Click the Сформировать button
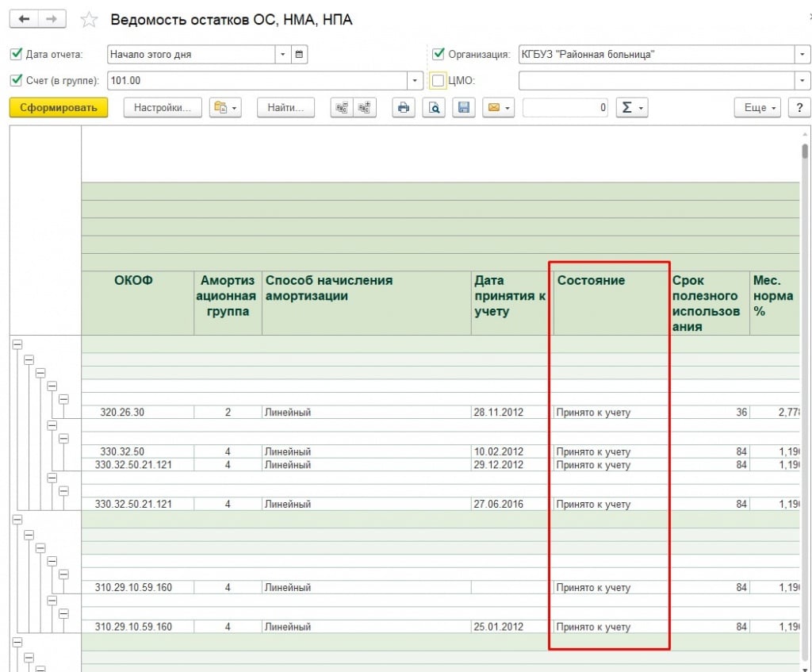Viewport: 812px width, 672px height. [x=59, y=108]
